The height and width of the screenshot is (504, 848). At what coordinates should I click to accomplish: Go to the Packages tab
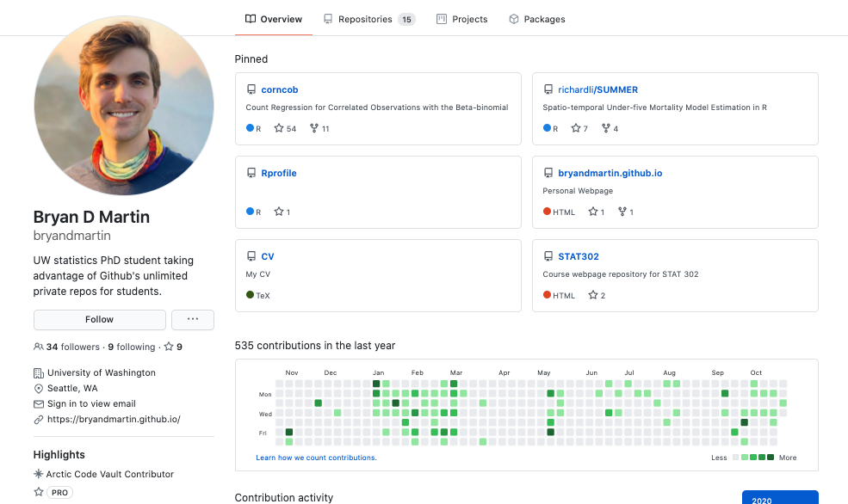point(536,19)
